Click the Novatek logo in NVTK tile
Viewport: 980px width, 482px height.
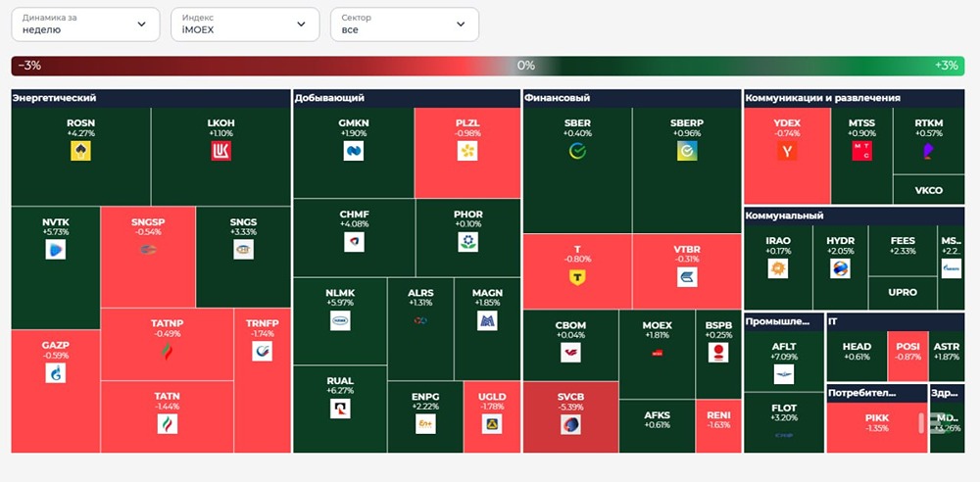pos(55,250)
